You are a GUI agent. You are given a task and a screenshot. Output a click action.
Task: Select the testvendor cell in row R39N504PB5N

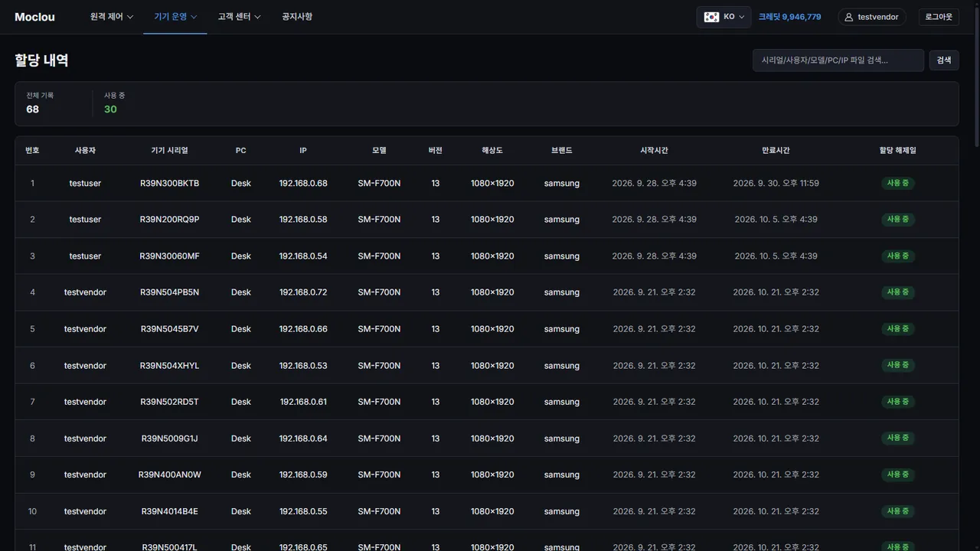[85, 292]
